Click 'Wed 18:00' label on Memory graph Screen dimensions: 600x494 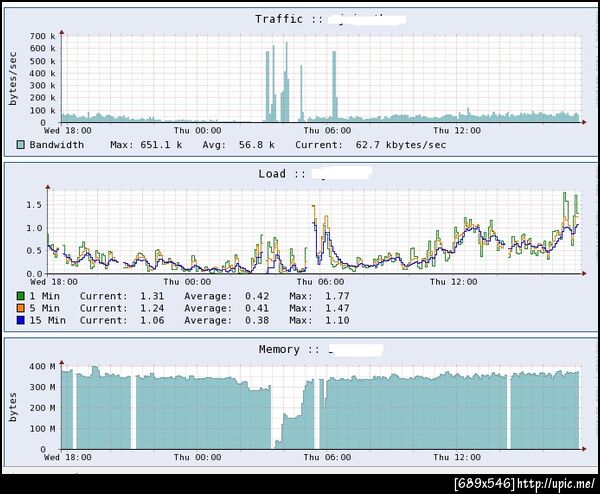[68, 457]
